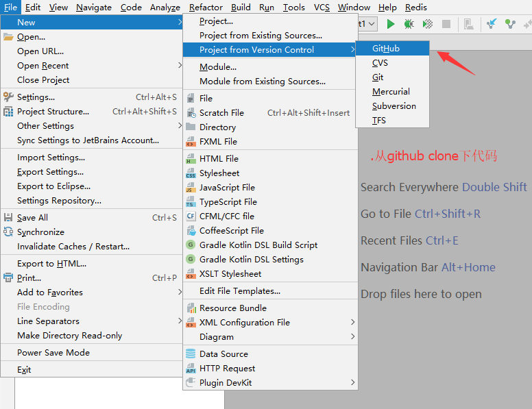Screen dimensions: 532x409
Task: Click the File item icon in New submenu
Action: tap(191, 99)
